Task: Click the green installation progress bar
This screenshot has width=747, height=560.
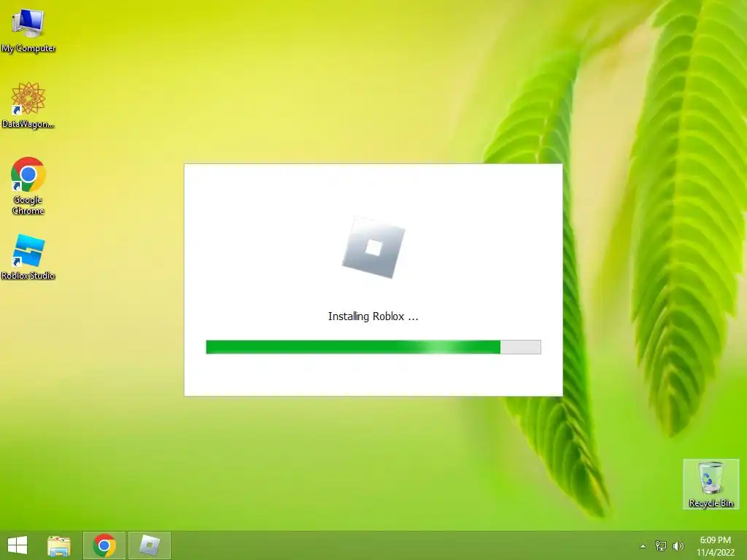Action: coord(373,347)
